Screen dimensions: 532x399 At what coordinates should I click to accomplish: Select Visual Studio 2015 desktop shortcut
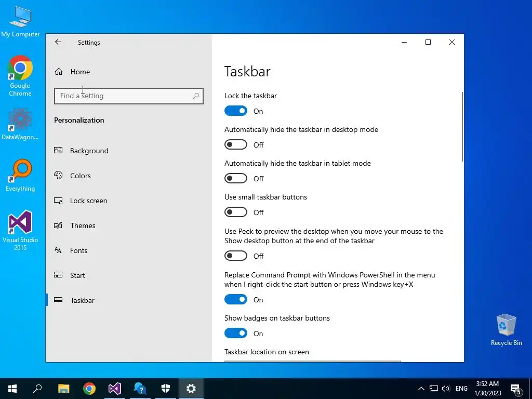click(20, 231)
